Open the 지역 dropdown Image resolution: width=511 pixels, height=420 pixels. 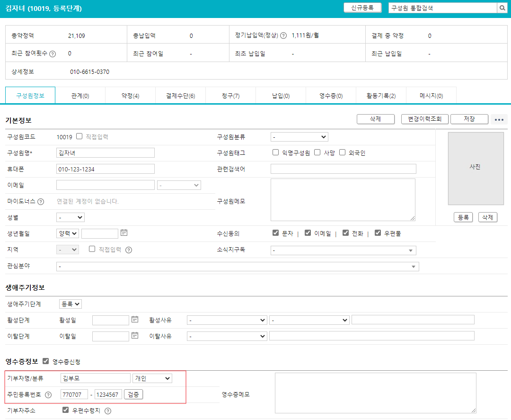(x=68, y=250)
